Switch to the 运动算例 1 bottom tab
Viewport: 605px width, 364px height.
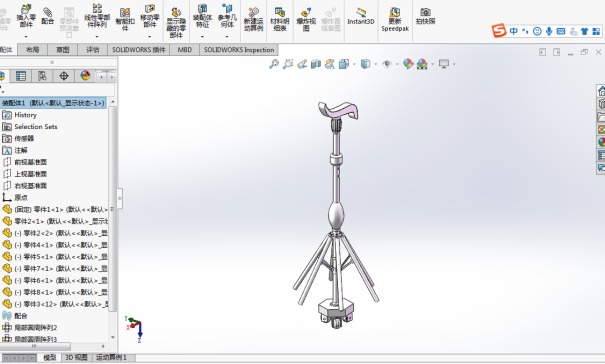111,357
